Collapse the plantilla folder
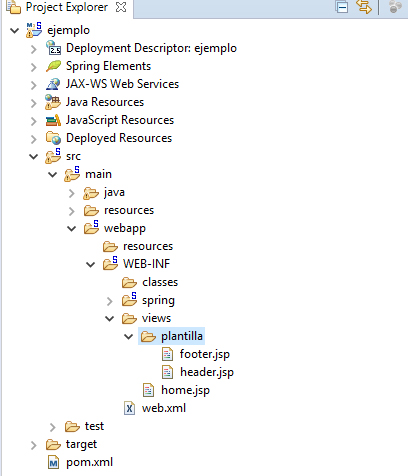This screenshot has height=476, width=408. 129,337
